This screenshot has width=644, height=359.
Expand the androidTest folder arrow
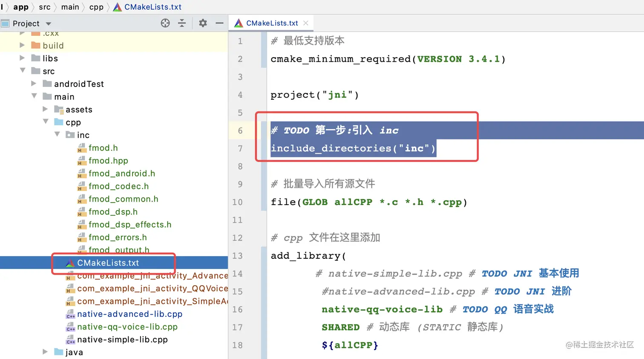click(x=34, y=83)
